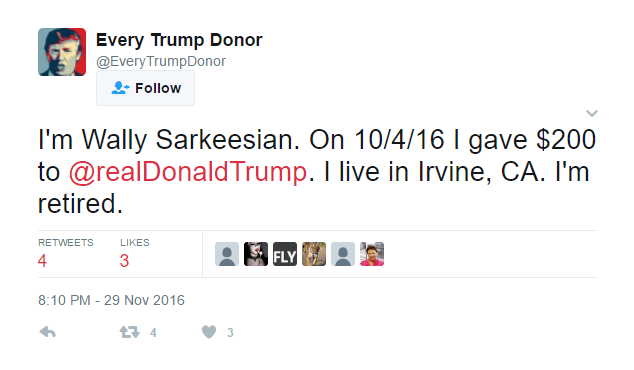Image resolution: width=634 pixels, height=370 pixels.
Task: Click the dark avatar with red lips
Action: tap(256, 254)
